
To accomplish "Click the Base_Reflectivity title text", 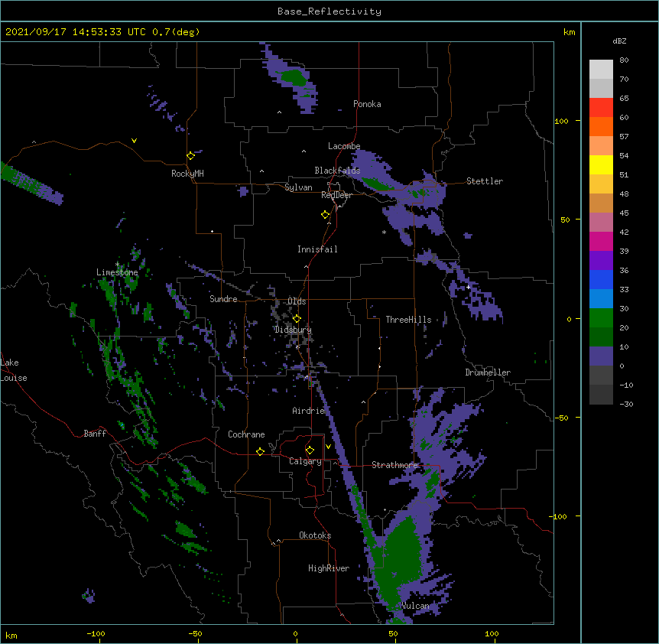I will pyautogui.click(x=329, y=11).
